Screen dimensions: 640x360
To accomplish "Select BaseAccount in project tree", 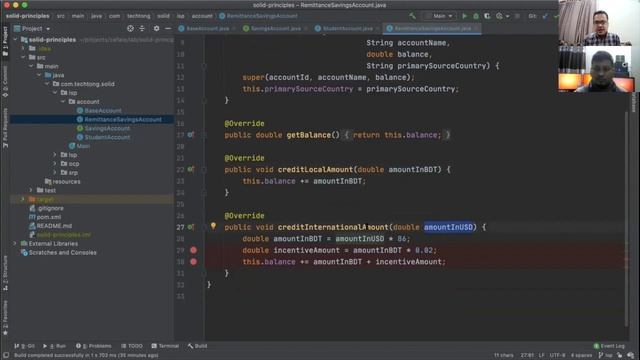I will tap(103, 111).
